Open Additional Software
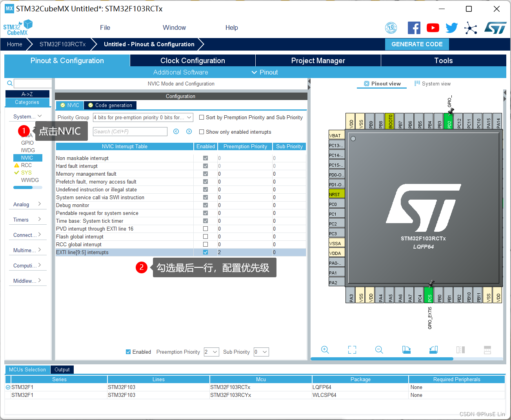The height and width of the screenshot is (420, 511). 180,72
